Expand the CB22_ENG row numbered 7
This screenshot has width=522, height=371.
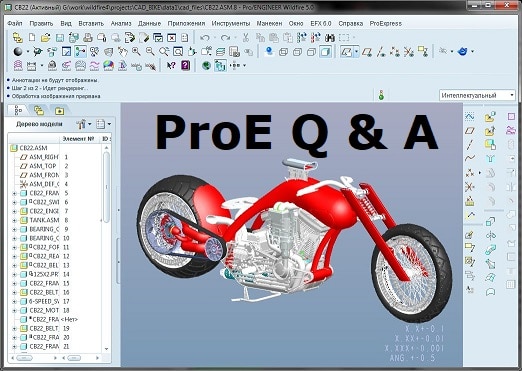14,211
